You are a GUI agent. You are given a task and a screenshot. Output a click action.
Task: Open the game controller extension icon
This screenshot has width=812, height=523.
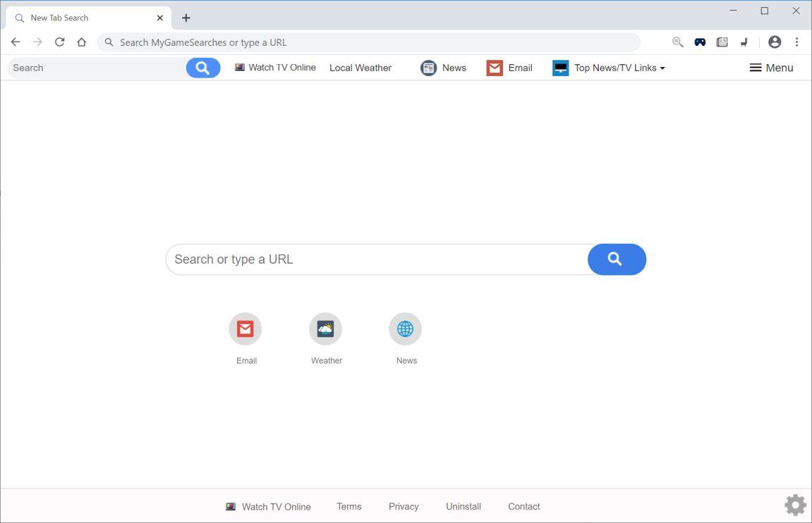(700, 42)
